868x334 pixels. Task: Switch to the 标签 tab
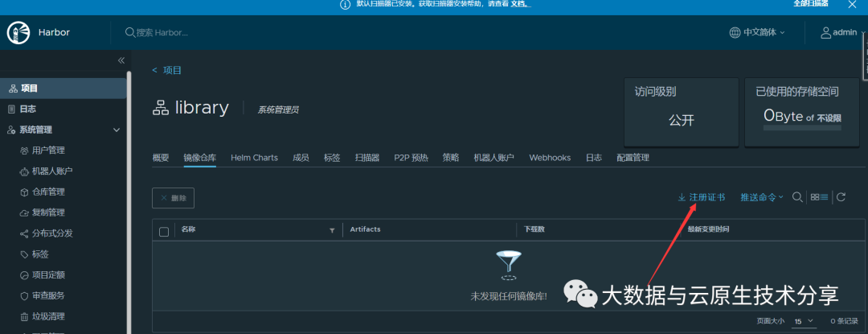[x=332, y=158]
